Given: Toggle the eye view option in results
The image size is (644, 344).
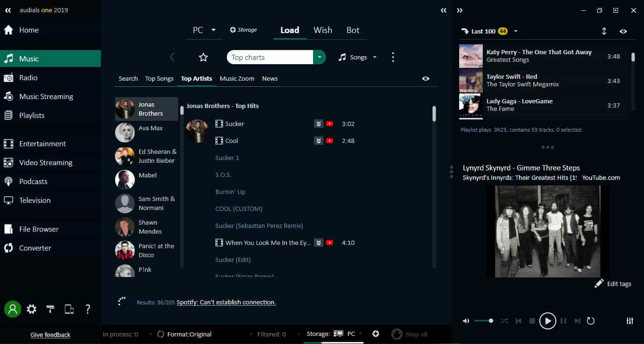Looking at the screenshot, I should pos(426,79).
